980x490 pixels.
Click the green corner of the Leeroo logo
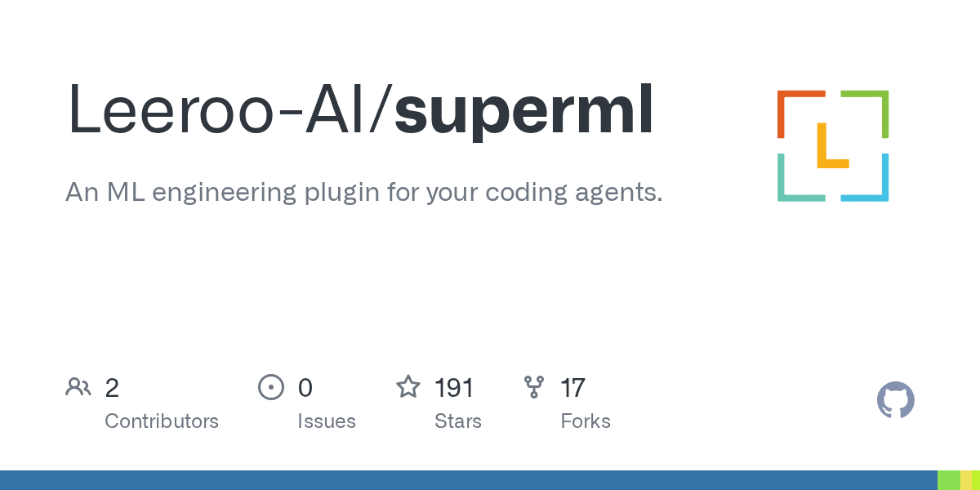coord(865,114)
